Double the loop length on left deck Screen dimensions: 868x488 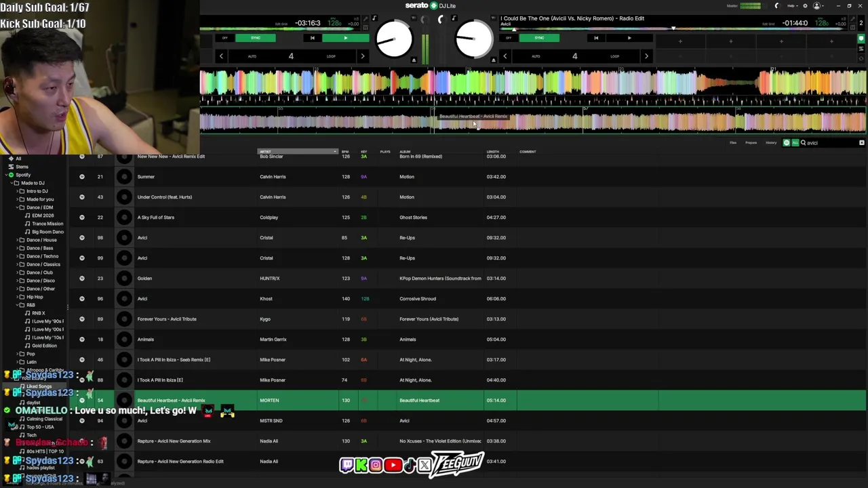362,56
